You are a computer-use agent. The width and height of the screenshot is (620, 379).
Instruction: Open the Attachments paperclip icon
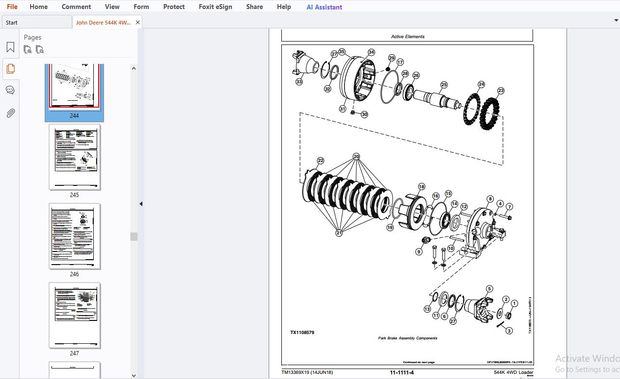(x=11, y=113)
